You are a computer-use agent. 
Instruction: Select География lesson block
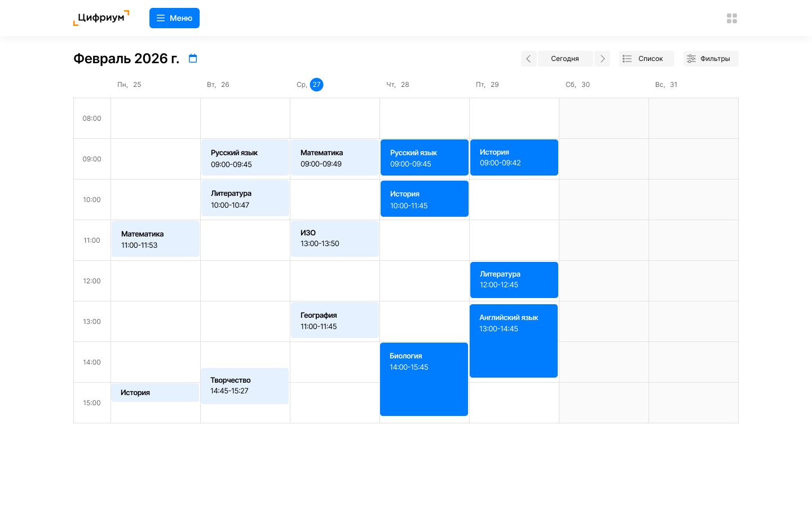[x=335, y=320]
